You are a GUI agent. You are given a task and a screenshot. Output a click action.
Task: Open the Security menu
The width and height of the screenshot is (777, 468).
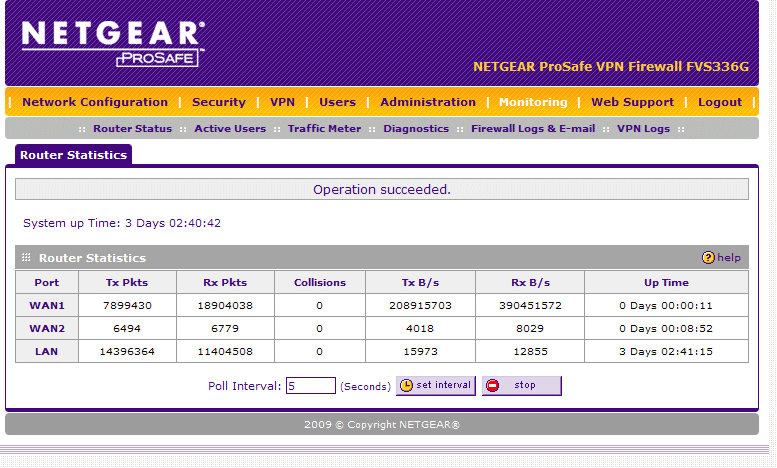pyautogui.click(x=219, y=102)
